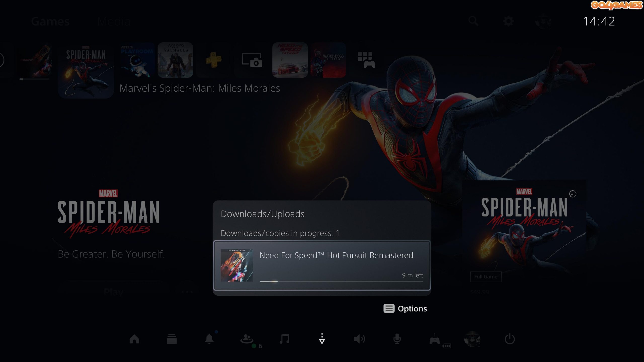This screenshot has width=644, height=362.
Task: Select Need for Speed Payback tile
Action: (x=290, y=60)
